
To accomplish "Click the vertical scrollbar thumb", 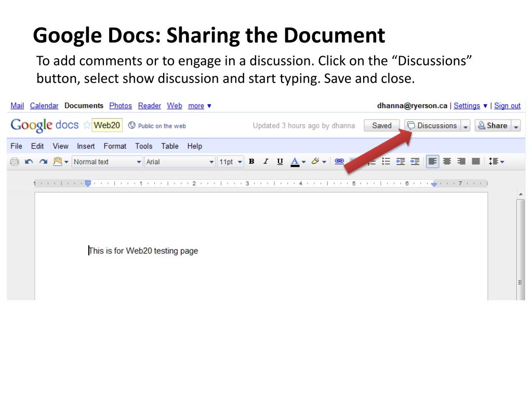I will pos(521,250).
